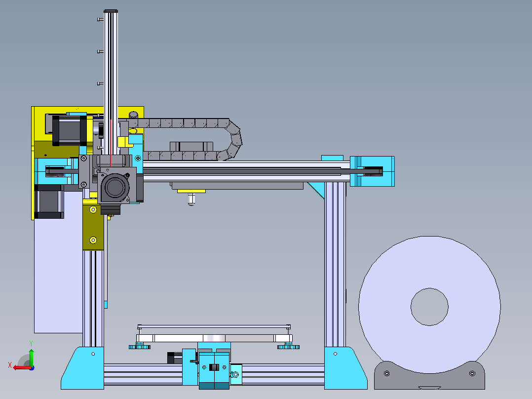Select the right vertical frame extrusion
The width and height of the screenshot is (532, 399).
[x=335, y=264]
